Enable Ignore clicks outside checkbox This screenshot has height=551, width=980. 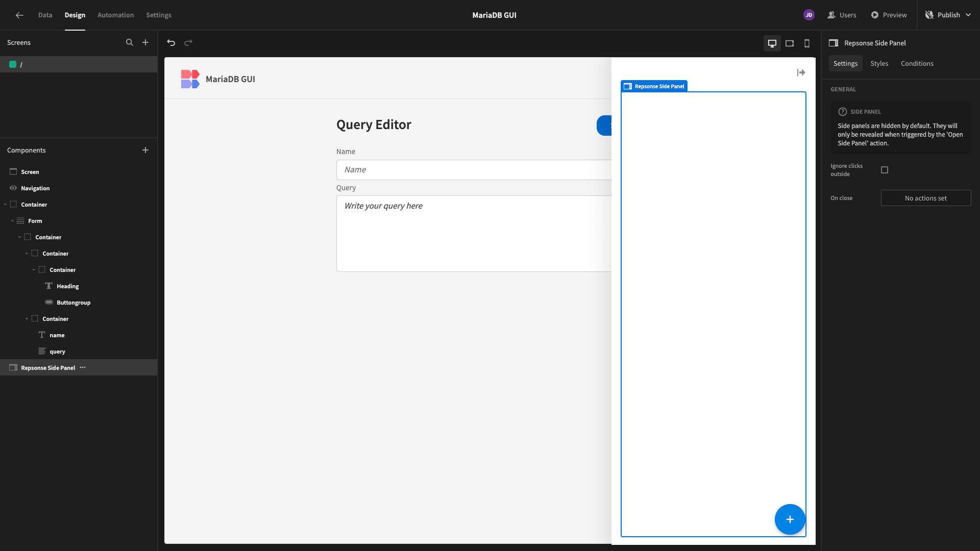[x=885, y=170]
